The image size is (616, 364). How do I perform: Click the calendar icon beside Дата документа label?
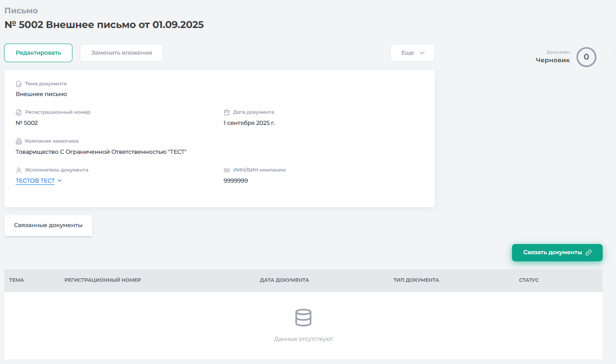(227, 112)
